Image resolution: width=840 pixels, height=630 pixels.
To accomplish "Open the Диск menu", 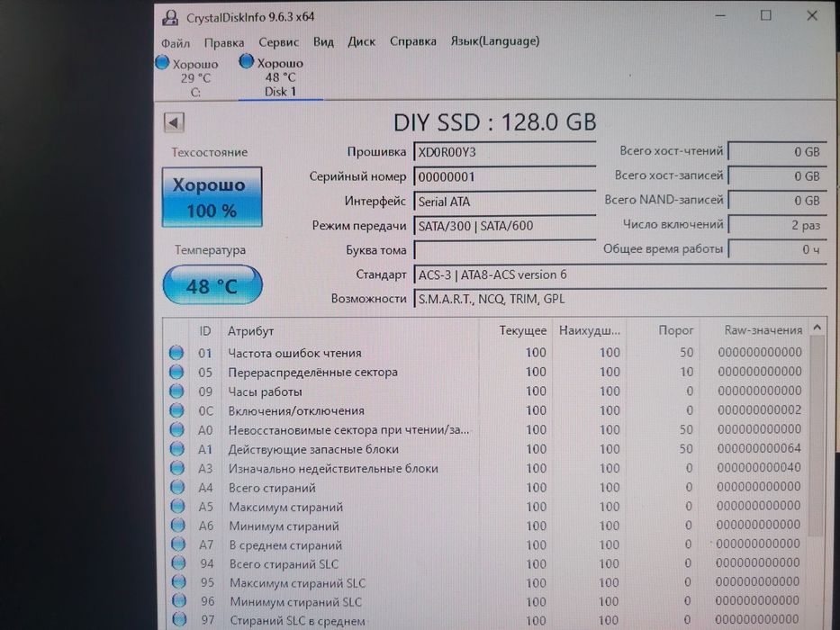I will [361, 41].
